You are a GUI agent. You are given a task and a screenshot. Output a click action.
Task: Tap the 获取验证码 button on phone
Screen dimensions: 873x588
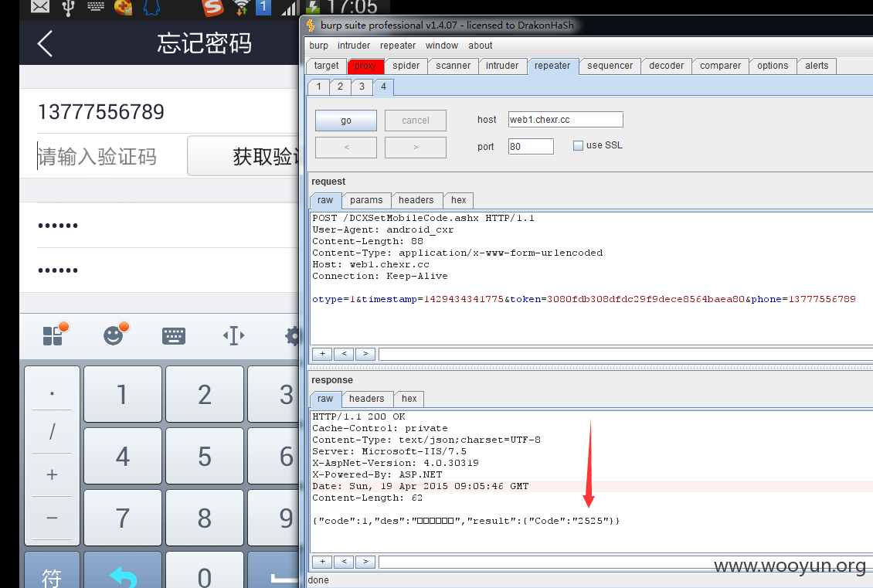[x=243, y=157]
